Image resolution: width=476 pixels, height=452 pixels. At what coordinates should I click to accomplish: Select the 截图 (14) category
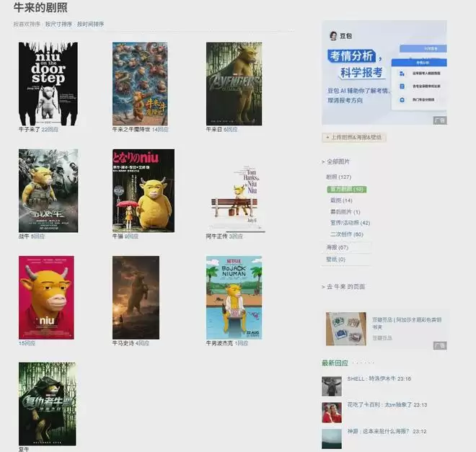(x=341, y=200)
